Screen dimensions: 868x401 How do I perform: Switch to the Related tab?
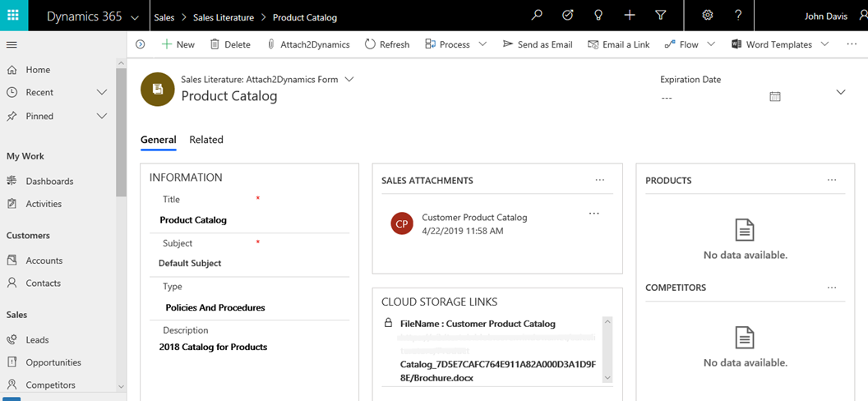206,140
